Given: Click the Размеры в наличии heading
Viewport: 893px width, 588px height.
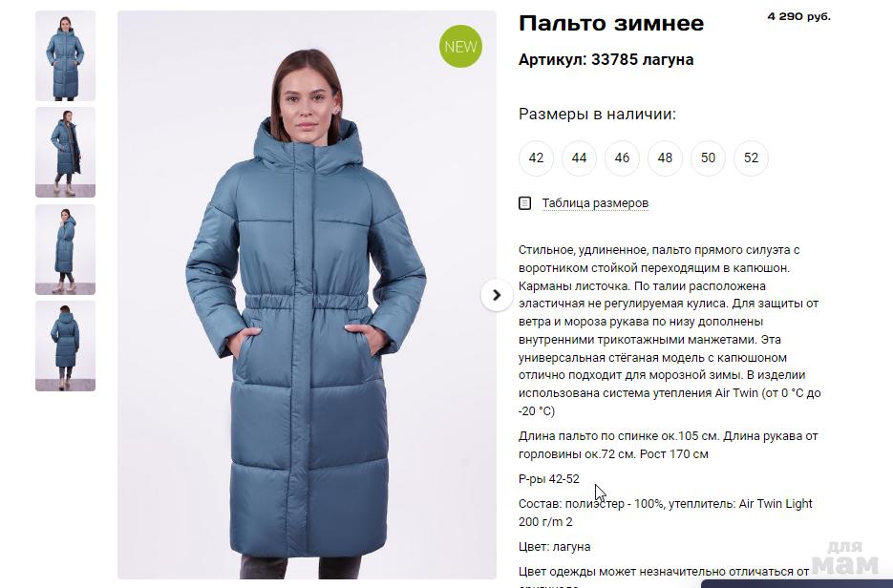Looking at the screenshot, I should coord(598,114).
